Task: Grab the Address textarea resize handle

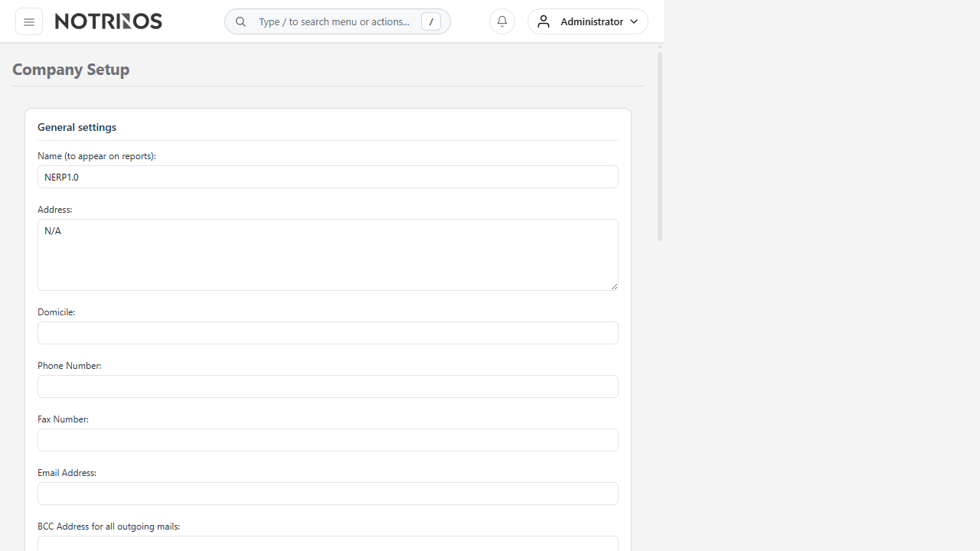Action: [614, 286]
